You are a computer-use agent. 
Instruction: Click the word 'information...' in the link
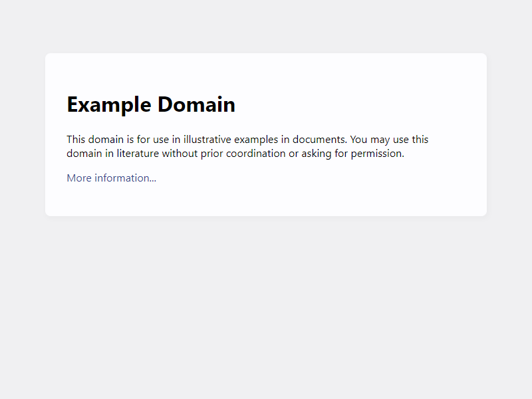pyautogui.click(x=126, y=178)
